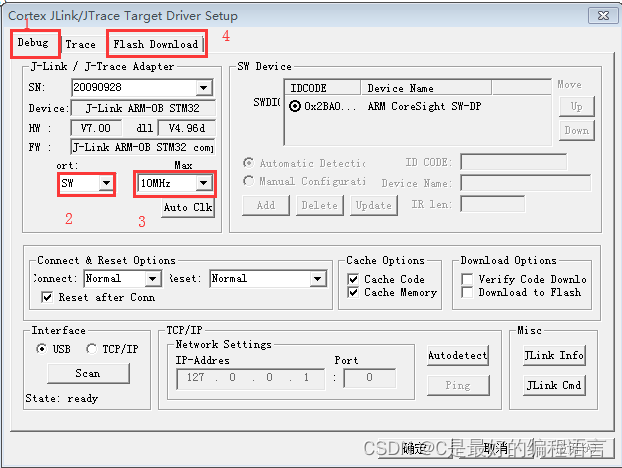The image size is (622, 468).
Task: Click the IDCODE column header
Action: [x=323, y=88]
